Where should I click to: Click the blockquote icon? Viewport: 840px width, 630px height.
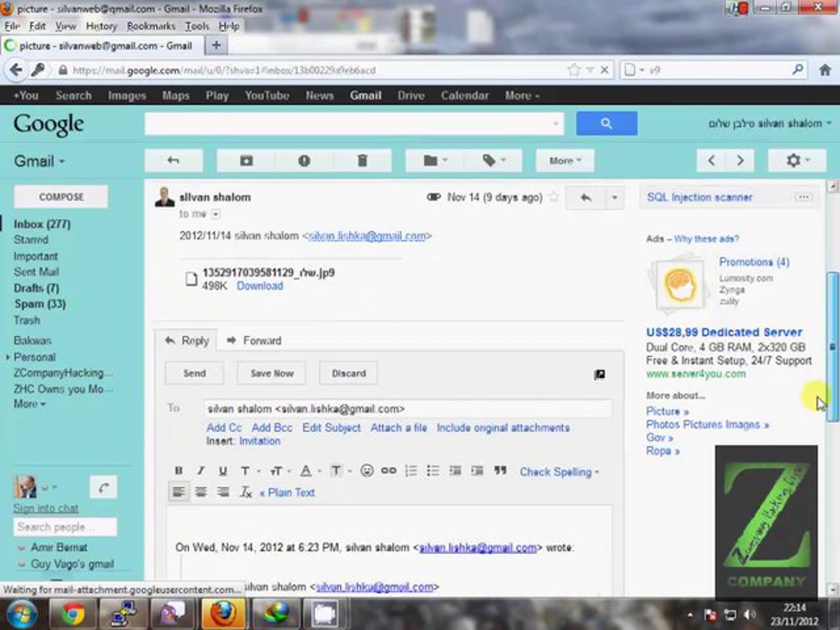click(x=500, y=471)
